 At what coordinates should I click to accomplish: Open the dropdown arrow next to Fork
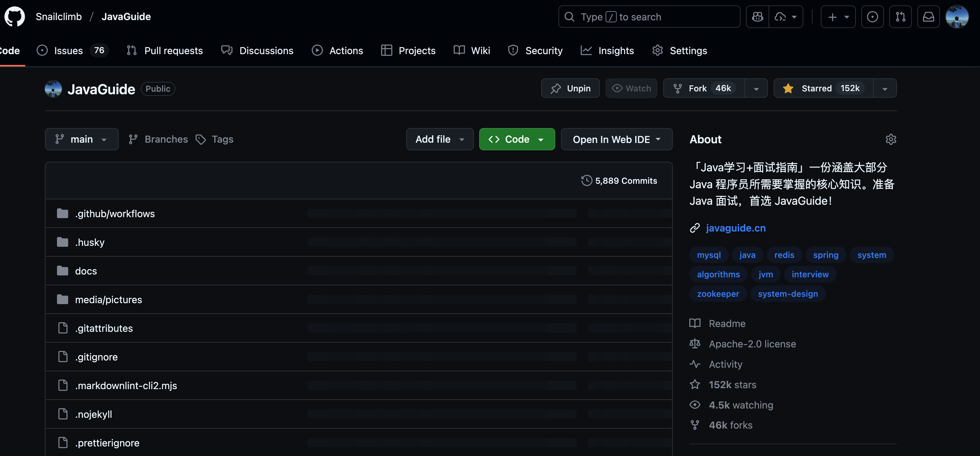click(756, 88)
